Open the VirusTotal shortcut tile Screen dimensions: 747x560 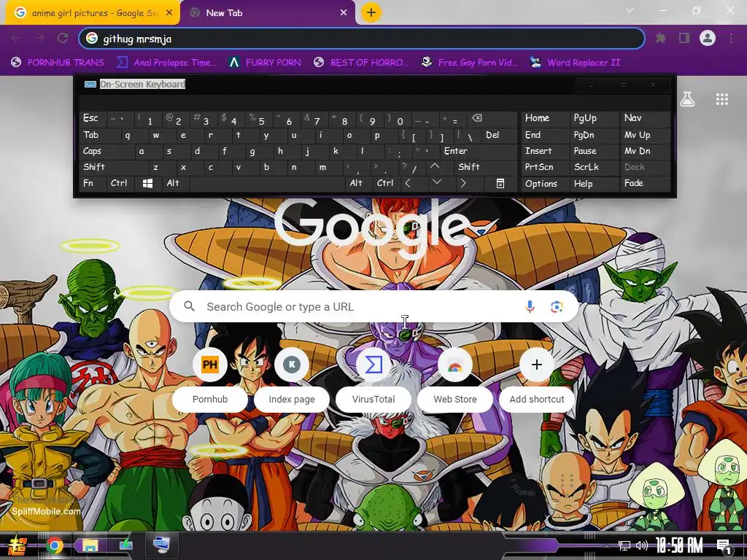pos(373,381)
